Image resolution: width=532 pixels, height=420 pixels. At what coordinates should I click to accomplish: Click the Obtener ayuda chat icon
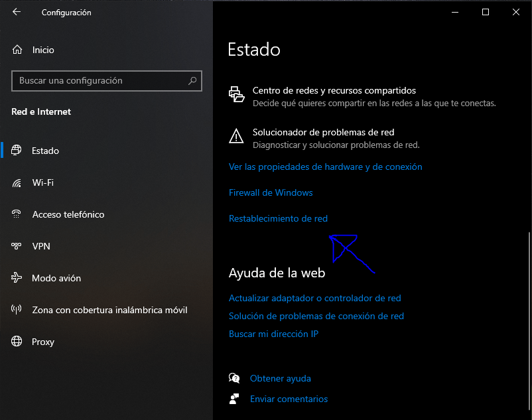(234, 378)
